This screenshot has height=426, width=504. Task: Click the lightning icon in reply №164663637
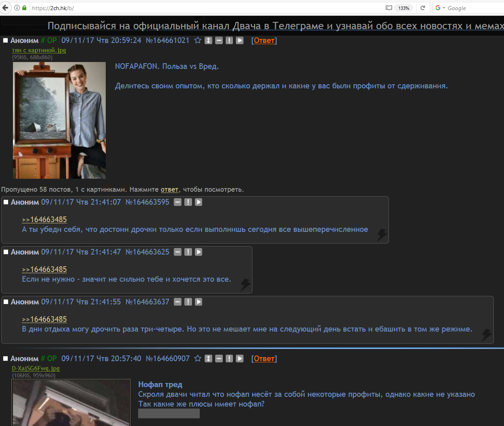[x=487, y=334]
